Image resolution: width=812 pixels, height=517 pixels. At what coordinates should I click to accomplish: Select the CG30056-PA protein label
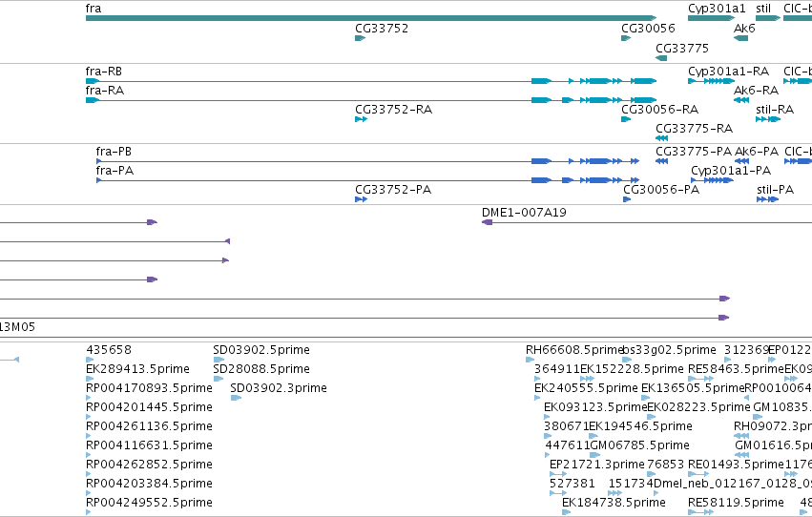pos(661,190)
